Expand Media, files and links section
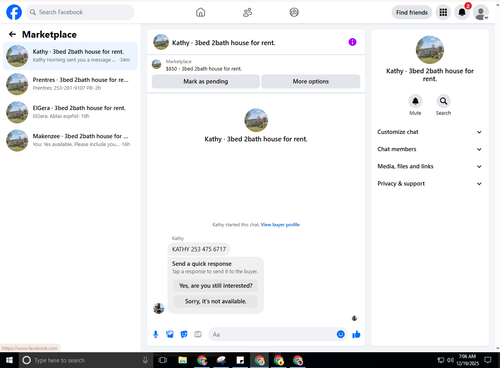This screenshot has width=500, height=368. [429, 166]
